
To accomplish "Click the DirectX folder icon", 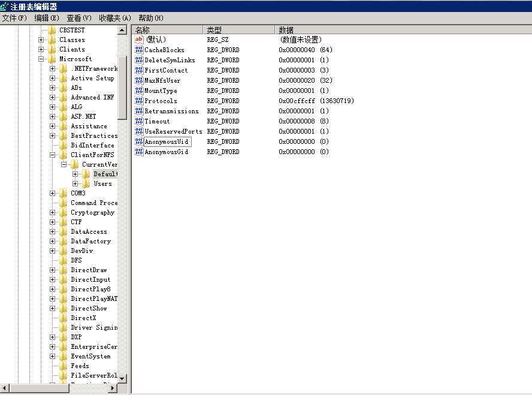I will coord(64,318).
